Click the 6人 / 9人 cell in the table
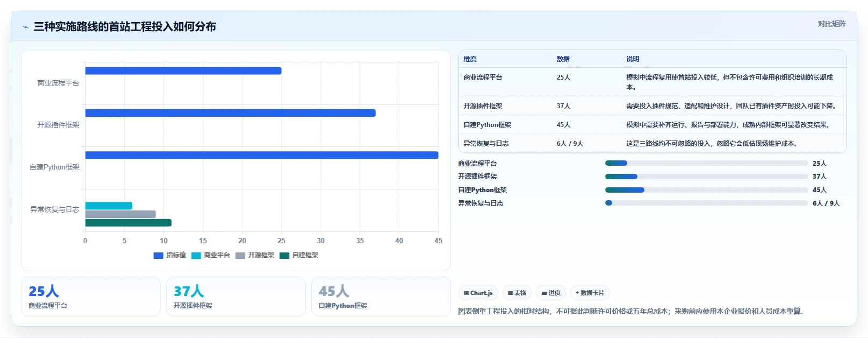The width and height of the screenshot is (868, 338). tap(570, 144)
